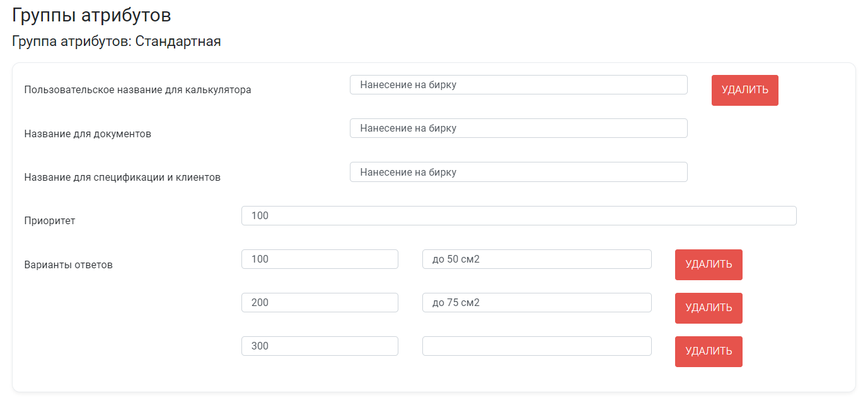Click into the Приоритет field showing 100
This screenshot has height=403, width=868.
pyautogui.click(x=519, y=215)
